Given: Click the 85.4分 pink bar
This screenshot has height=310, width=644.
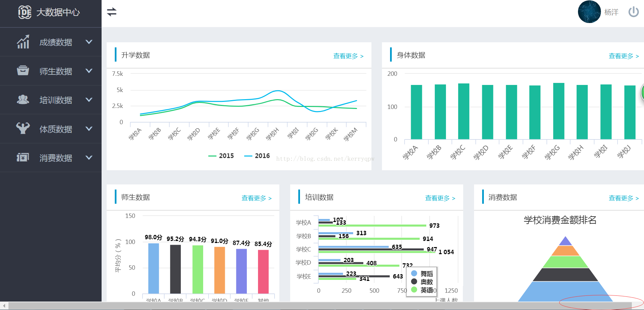Looking at the screenshot, I should [x=263, y=272].
